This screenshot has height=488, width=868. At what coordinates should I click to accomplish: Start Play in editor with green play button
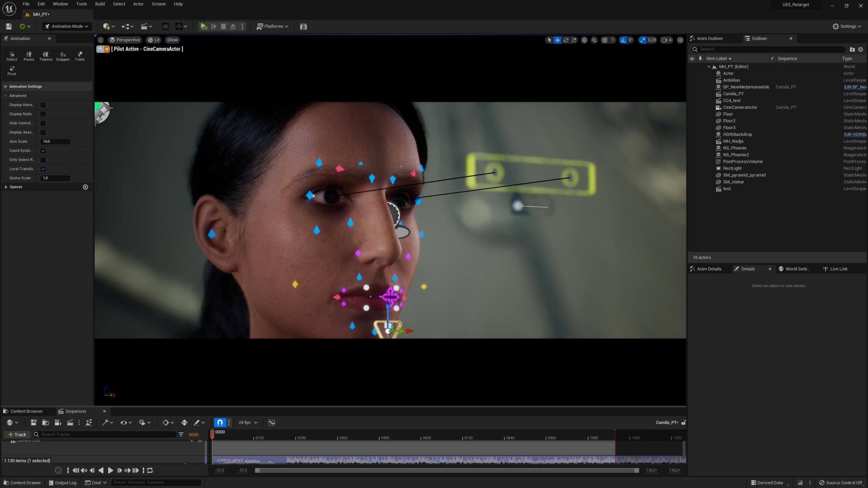point(204,26)
